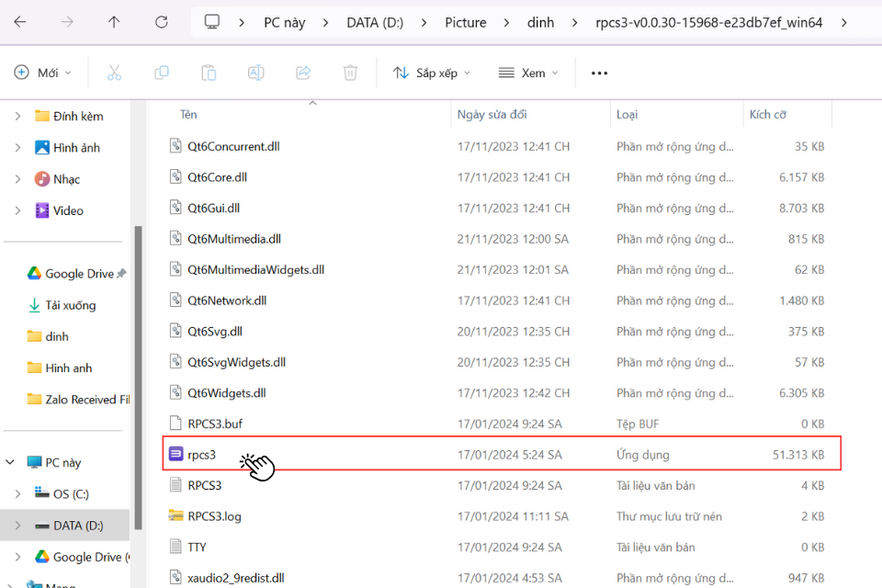The width and height of the screenshot is (882, 588).
Task: Sort by Kích cỡ column header
Action: click(768, 114)
